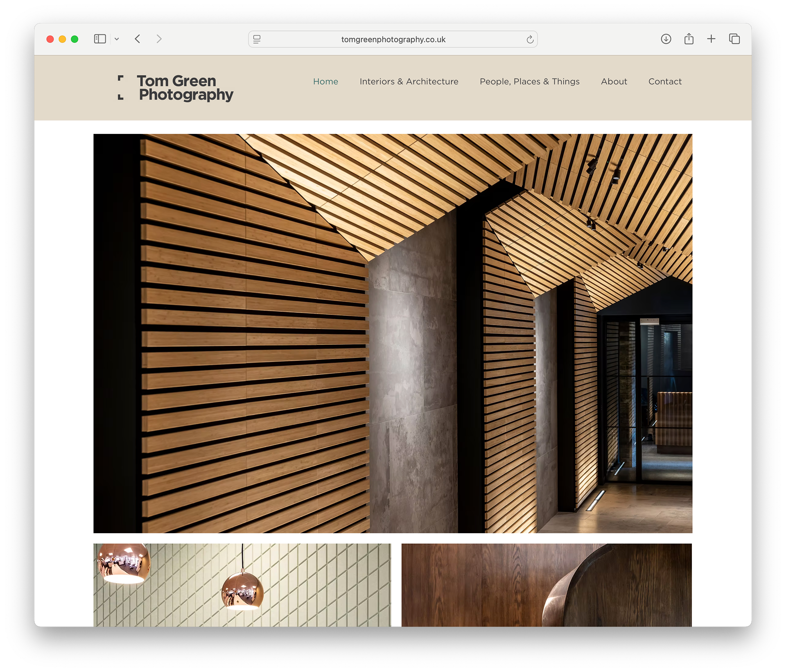786x672 pixels.
Task: Open sidebar tab group dropdown chevron
Action: [117, 39]
